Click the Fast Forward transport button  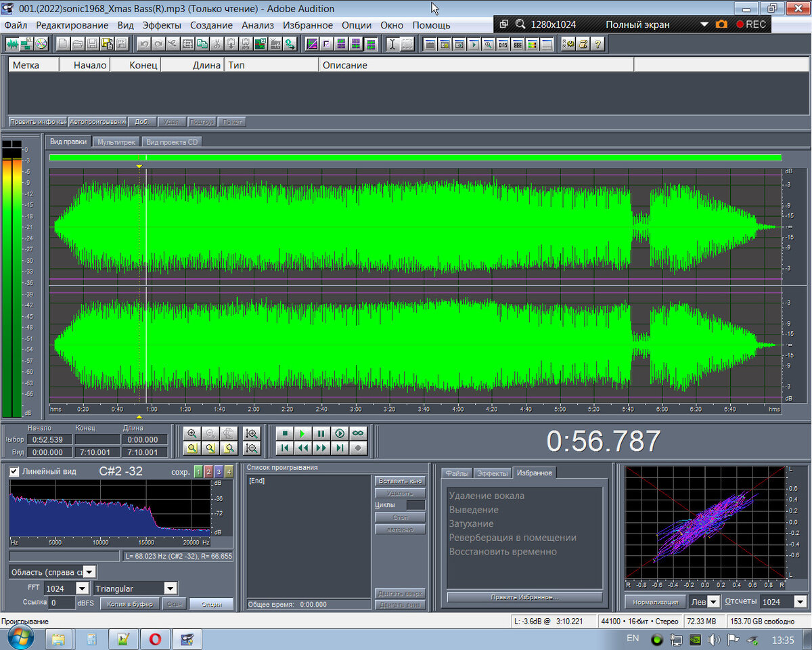click(321, 448)
